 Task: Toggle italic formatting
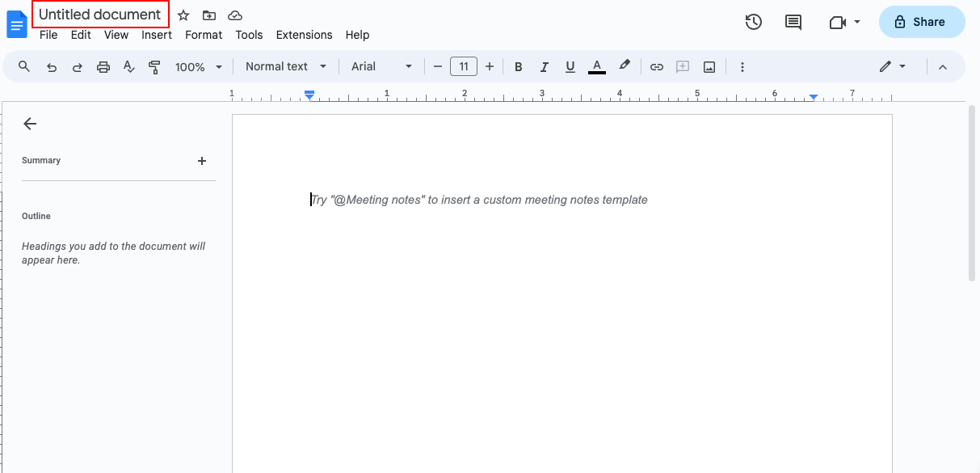(x=544, y=66)
